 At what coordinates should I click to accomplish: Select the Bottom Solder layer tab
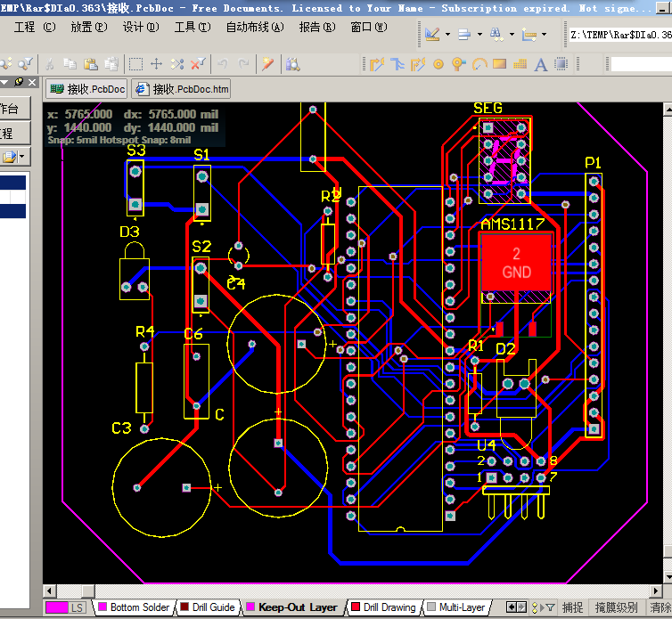coord(135,607)
